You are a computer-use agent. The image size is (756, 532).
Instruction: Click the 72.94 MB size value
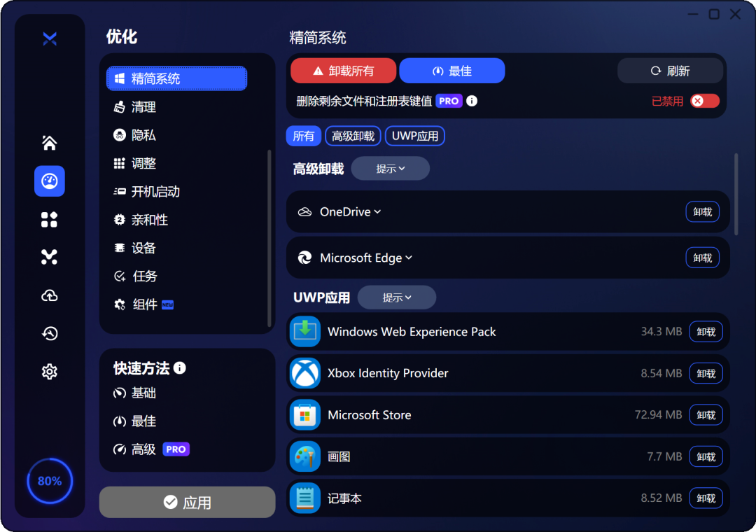(x=658, y=415)
